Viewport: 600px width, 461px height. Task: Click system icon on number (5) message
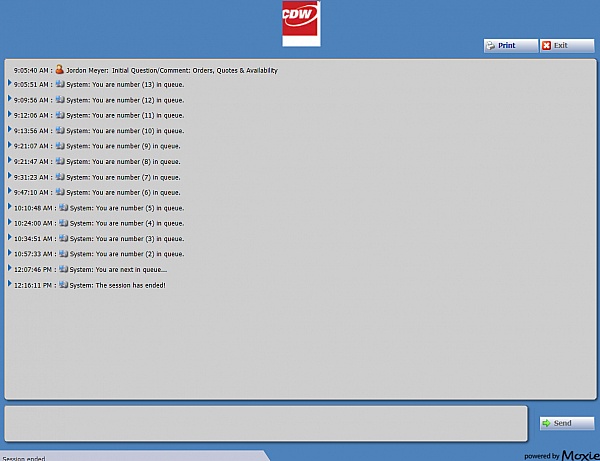[64, 207]
